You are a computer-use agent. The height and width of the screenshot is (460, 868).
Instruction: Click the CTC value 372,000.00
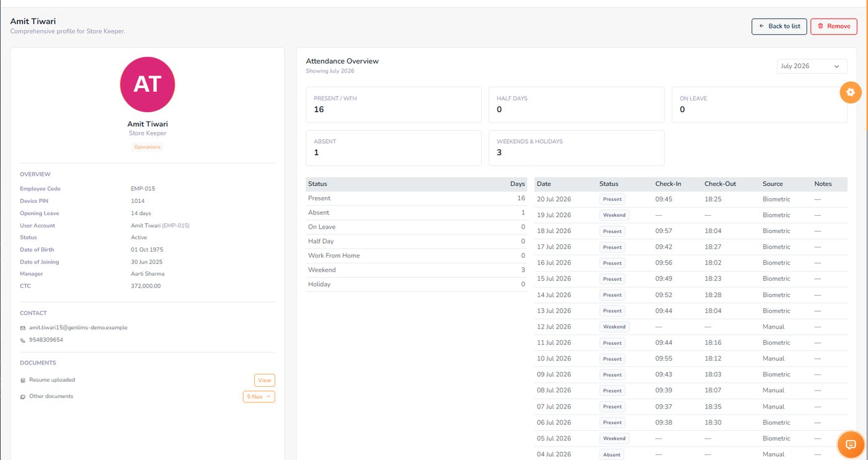pyautogui.click(x=146, y=286)
